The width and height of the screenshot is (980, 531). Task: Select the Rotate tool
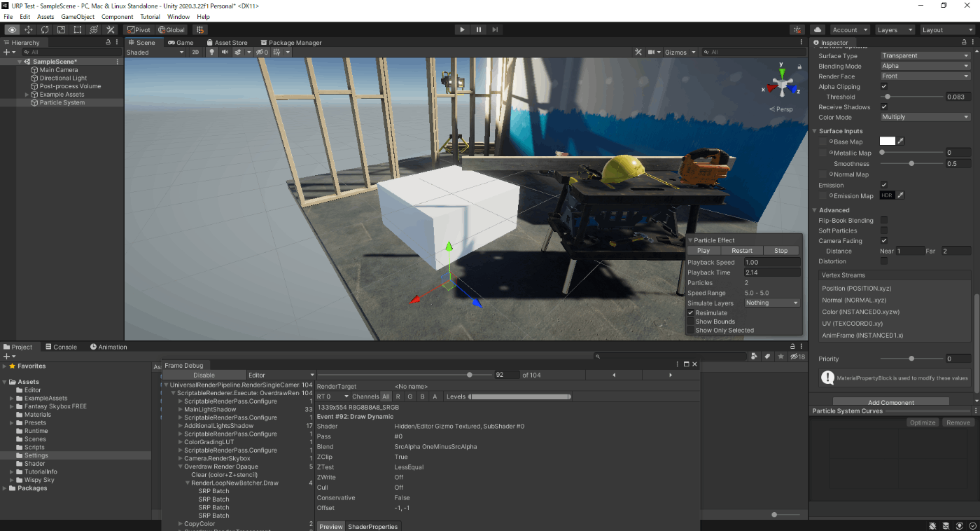coord(45,30)
